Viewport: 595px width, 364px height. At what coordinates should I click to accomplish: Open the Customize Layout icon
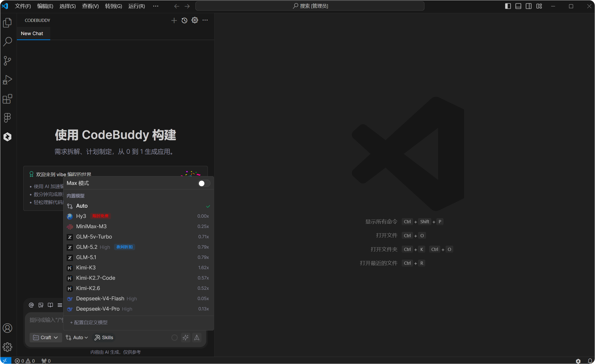539,6
